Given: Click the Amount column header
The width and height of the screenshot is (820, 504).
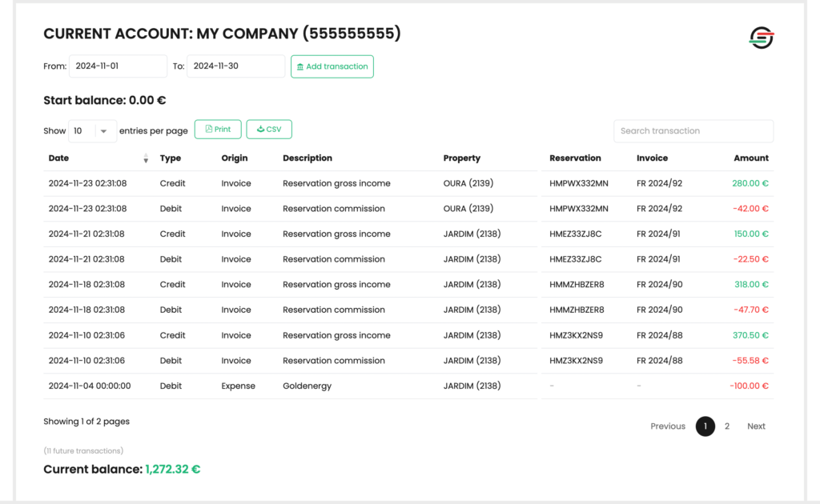Looking at the screenshot, I should [751, 158].
